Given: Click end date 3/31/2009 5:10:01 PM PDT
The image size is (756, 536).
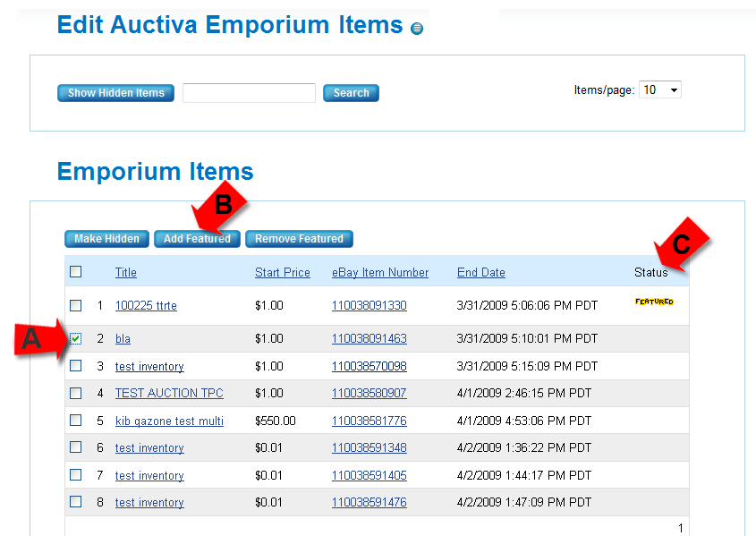Looking at the screenshot, I should [x=527, y=339].
